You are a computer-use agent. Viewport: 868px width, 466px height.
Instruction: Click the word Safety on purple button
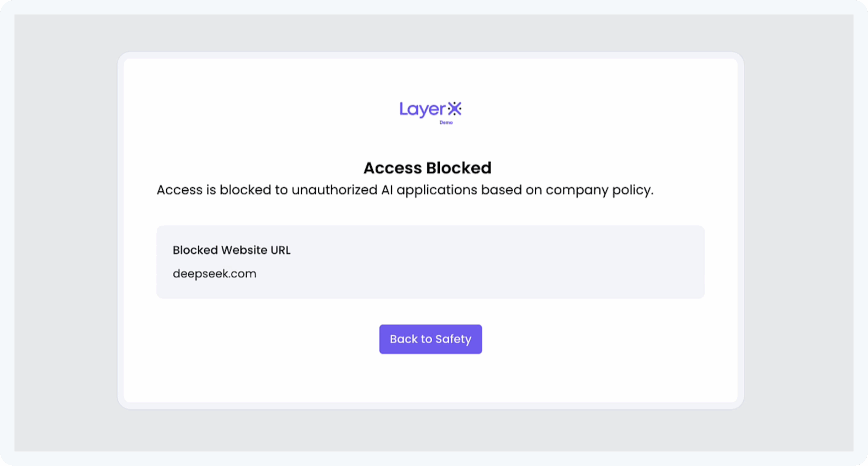tap(453, 339)
